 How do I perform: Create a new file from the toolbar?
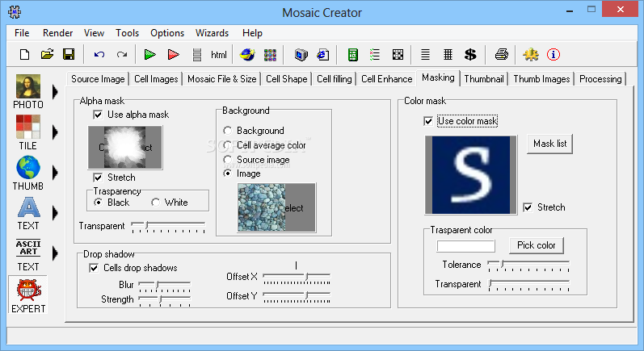24,55
